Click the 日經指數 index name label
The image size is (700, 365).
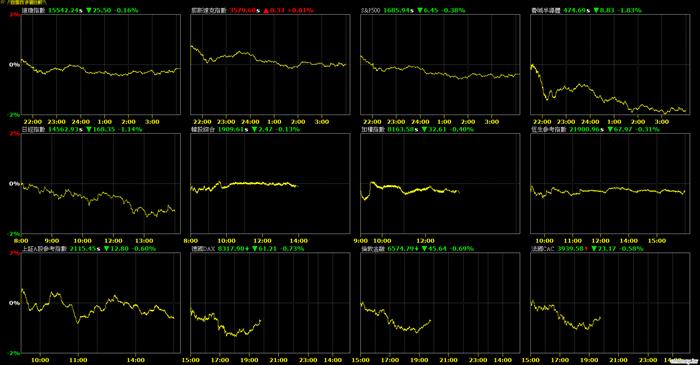point(33,129)
